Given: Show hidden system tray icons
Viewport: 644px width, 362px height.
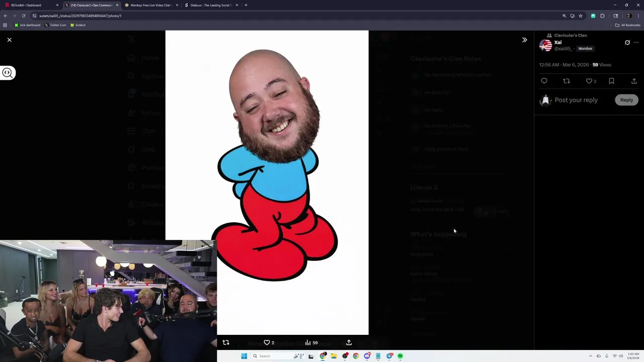Looking at the screenshot, I should tap(591, 356).
